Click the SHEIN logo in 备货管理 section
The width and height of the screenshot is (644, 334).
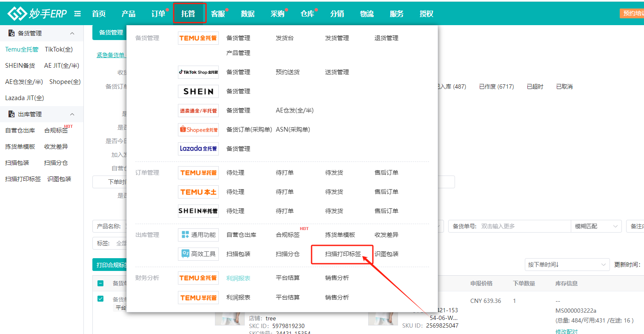pyautogui.click(x=198, y=91)
